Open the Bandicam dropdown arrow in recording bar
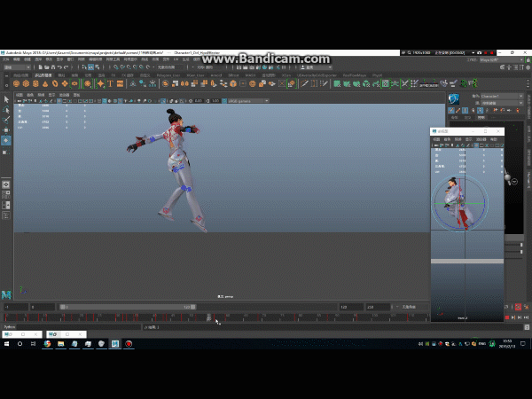This screenshot has width=532, height=399. pos(473,53)
